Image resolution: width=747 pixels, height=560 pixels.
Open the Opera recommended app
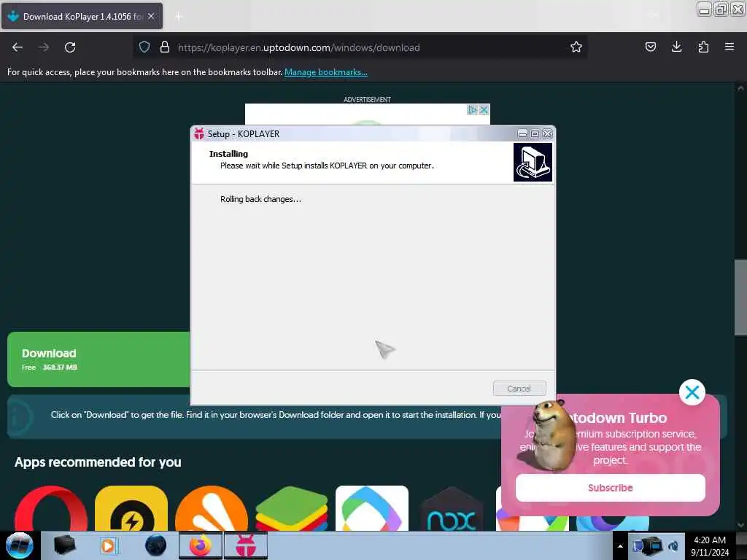(51, 508)
